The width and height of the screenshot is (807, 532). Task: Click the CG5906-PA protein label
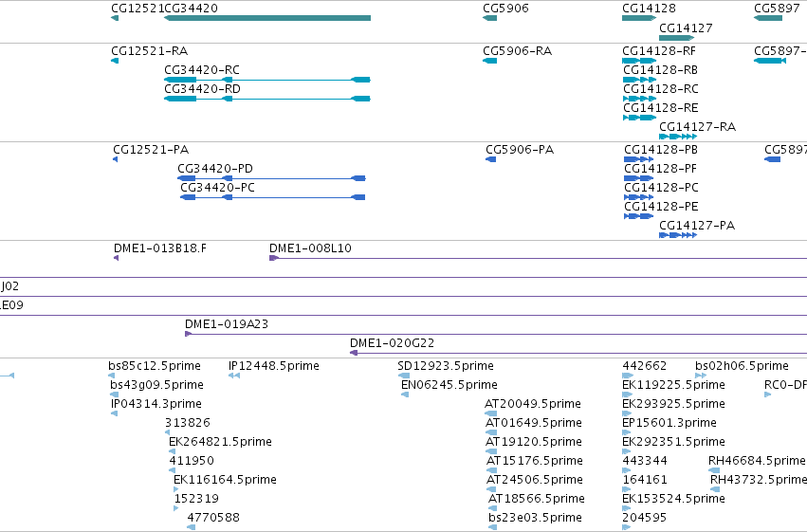[520, 150]
